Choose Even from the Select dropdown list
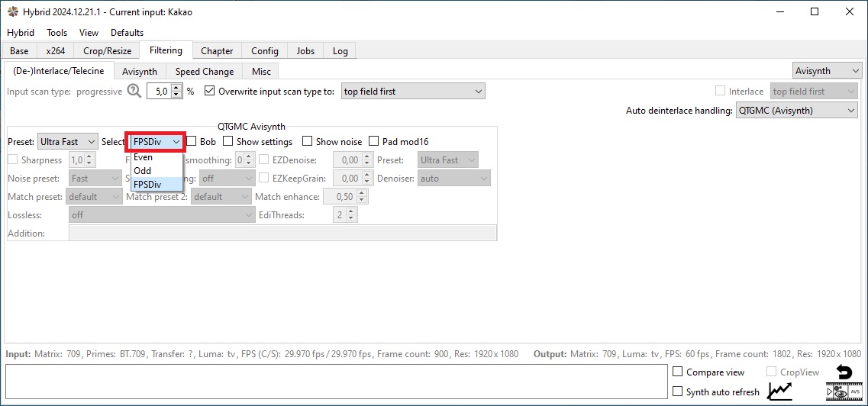868x406 pixels. pos(144,157)
